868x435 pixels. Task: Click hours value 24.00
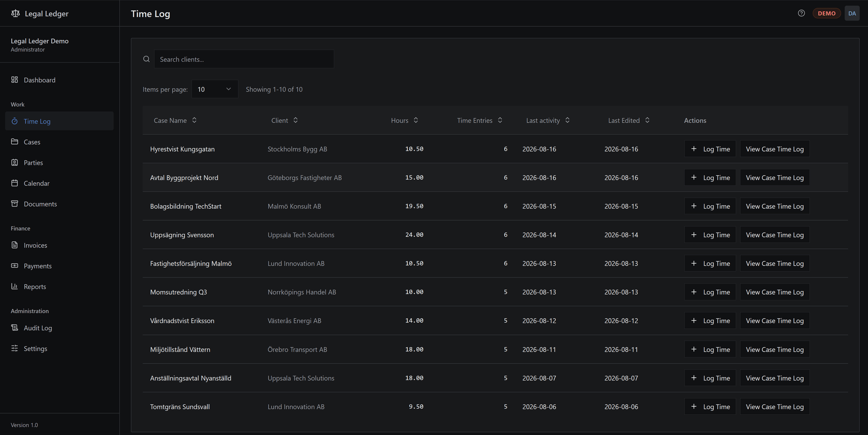coord(414,235)
